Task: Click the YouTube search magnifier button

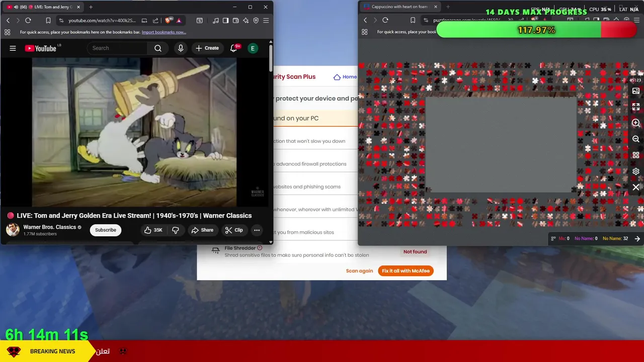Action: point(158,48)
